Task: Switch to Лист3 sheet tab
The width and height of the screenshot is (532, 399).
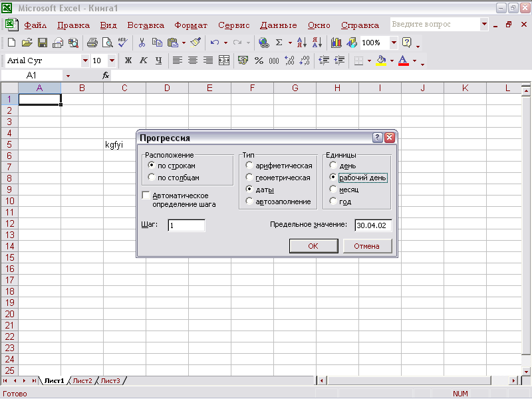Action: point(110,380)
